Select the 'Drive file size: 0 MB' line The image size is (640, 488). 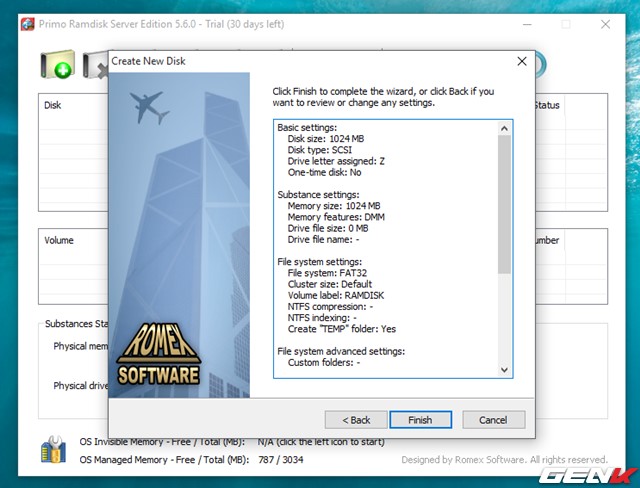[328, 228]
